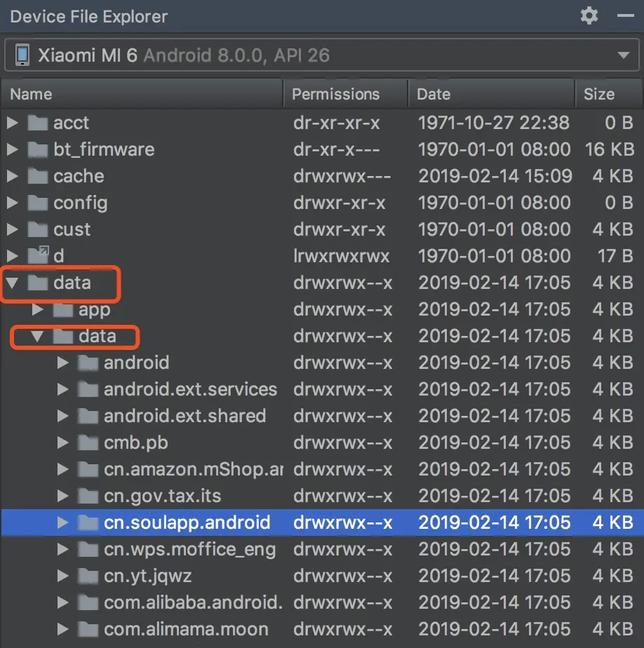Sort by the Date column header
The image size is (644, 648).
point(492,94)
